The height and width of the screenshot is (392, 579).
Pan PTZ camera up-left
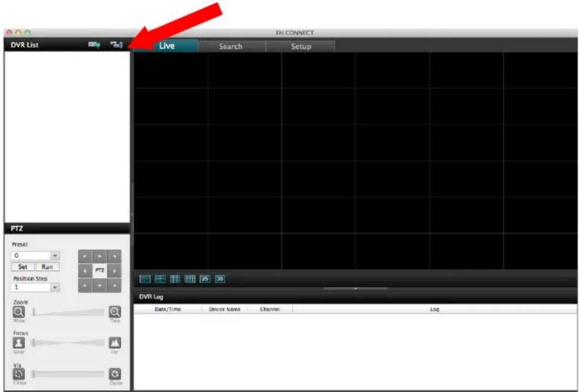[x=85, y=257]
